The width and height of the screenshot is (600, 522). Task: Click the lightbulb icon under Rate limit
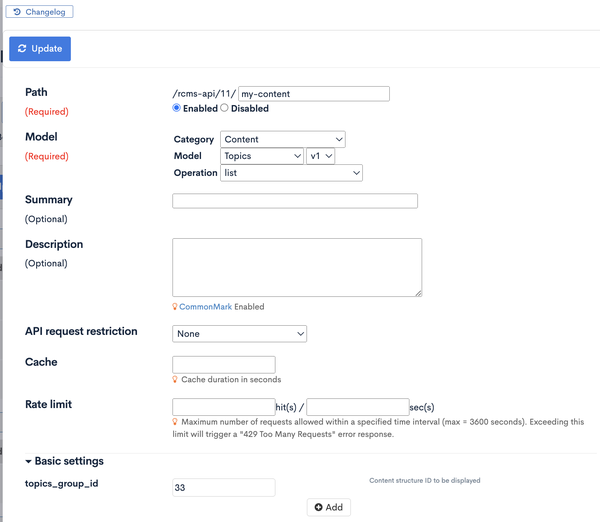coord(175,422)
